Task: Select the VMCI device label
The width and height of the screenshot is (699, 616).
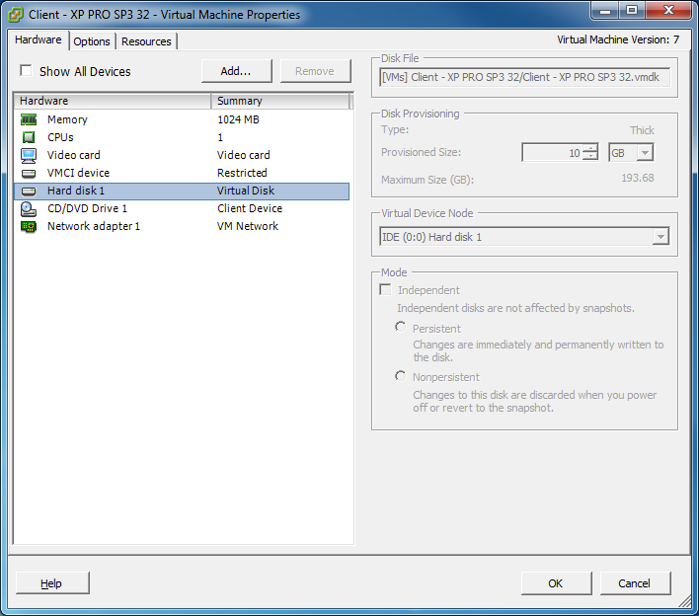Action: [x=78, y=173]
